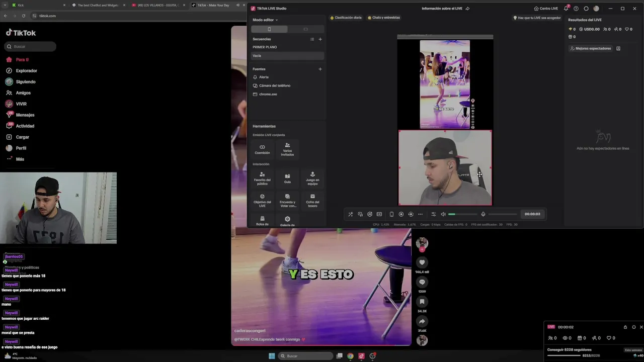644x362 pixels.
Task: Select the webcam layer in preview canvas
Action: coord(445,168)
